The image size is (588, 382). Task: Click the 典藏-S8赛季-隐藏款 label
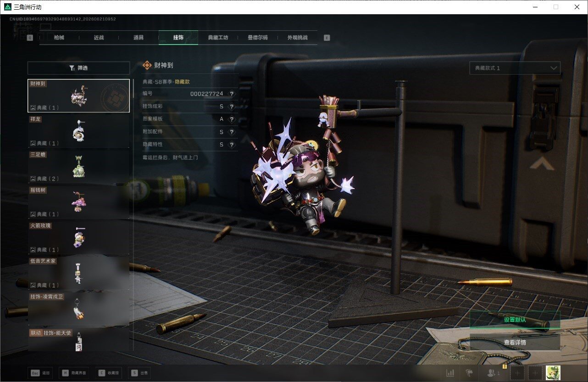click(166, 81)
